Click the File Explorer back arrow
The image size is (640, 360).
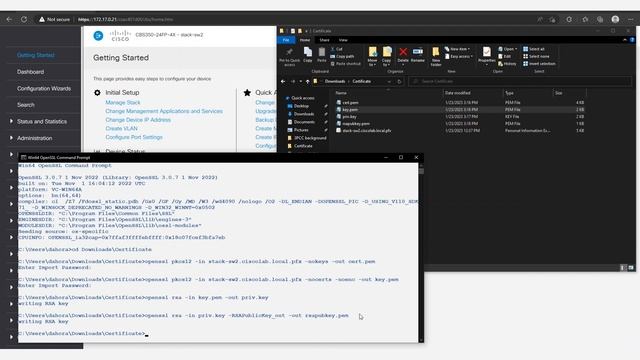(283, 81)
